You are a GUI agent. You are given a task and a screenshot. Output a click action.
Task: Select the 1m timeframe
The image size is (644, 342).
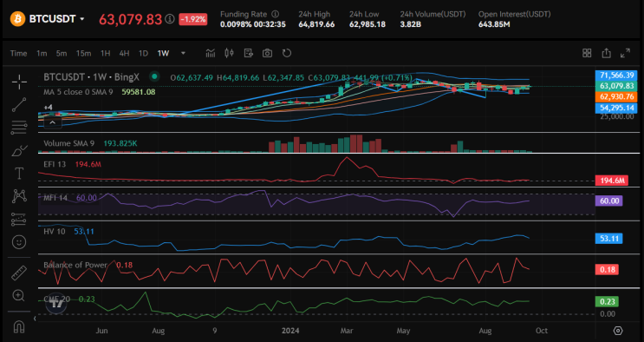[x=42, y=53]
